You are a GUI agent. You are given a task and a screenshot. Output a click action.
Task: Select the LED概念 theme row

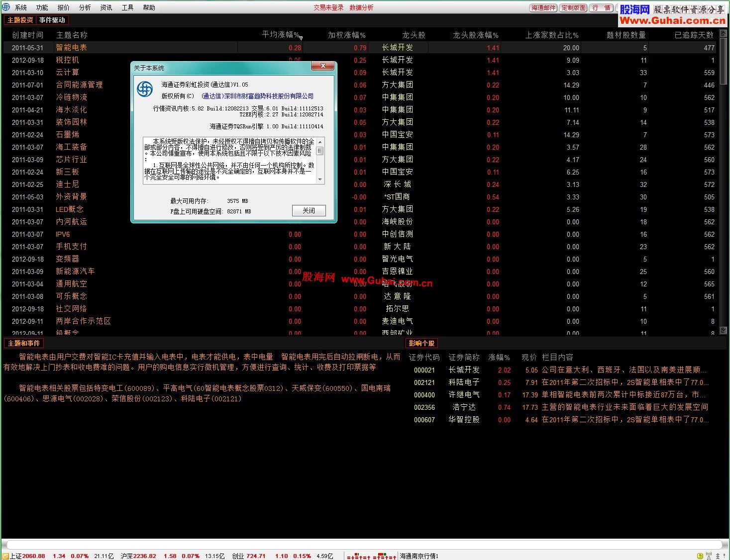click(360, 209)
